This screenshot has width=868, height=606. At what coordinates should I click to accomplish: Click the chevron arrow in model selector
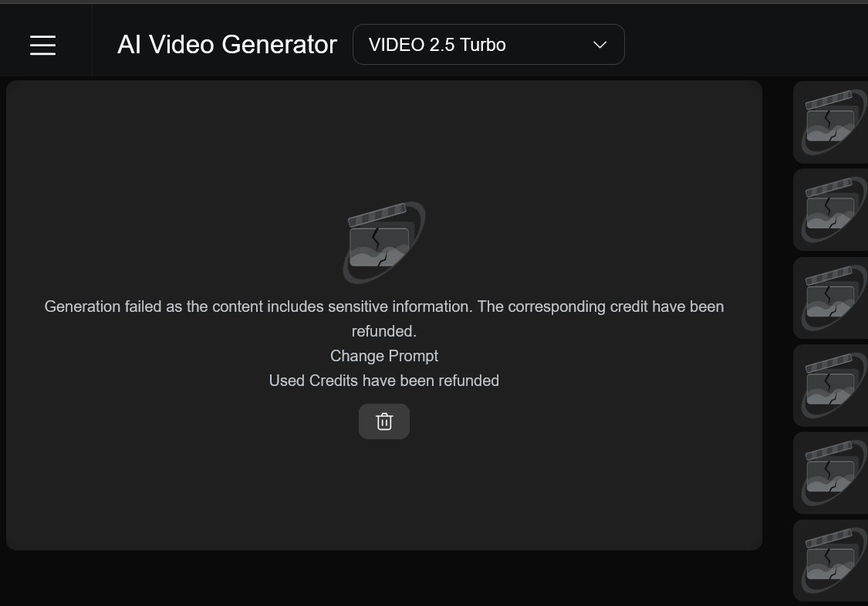point(600,45)
